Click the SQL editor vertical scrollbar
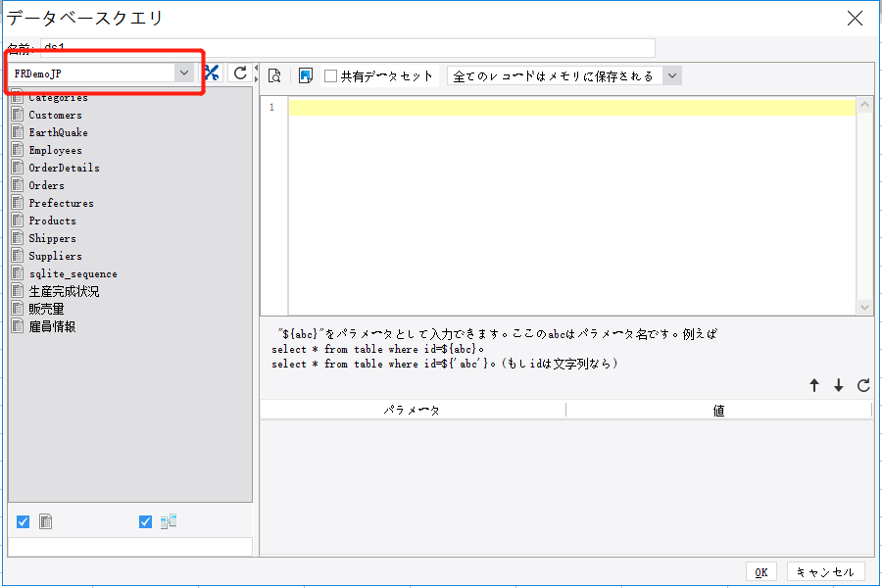This screenshot has width=882, height=588. tap(864, 206)
